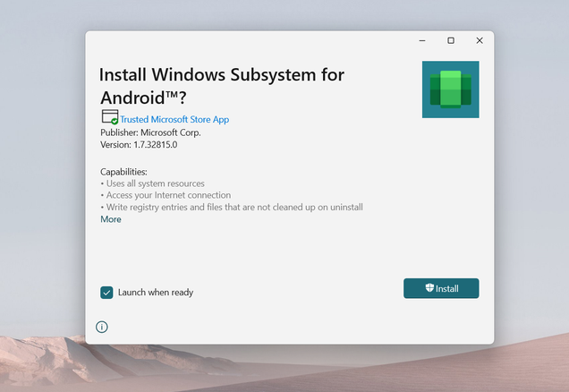Click the "Launch when ready" label text
The image size is (569, 392).
point(156,292)
